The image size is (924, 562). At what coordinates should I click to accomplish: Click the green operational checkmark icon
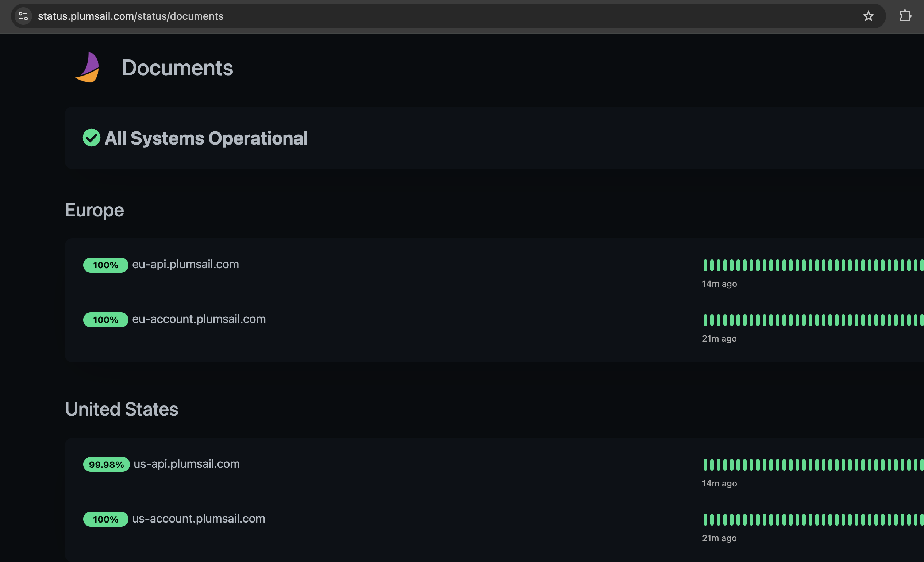[92, 138]
